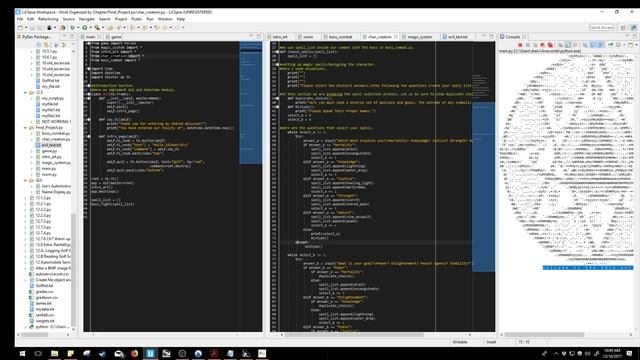Screen dimensions: 640x360
Task: Switch to the boss_combat editor tab
Action: coord(340,37)
